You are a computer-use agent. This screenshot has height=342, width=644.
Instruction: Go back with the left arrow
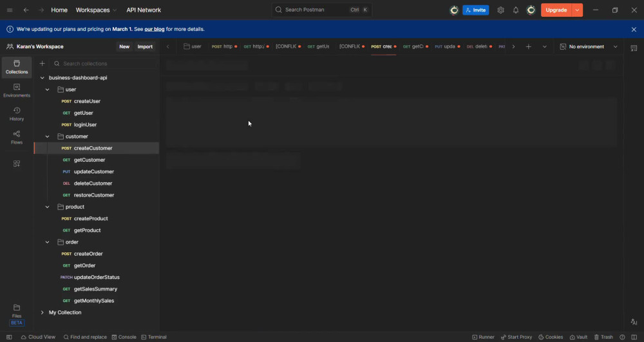[26, 10]
